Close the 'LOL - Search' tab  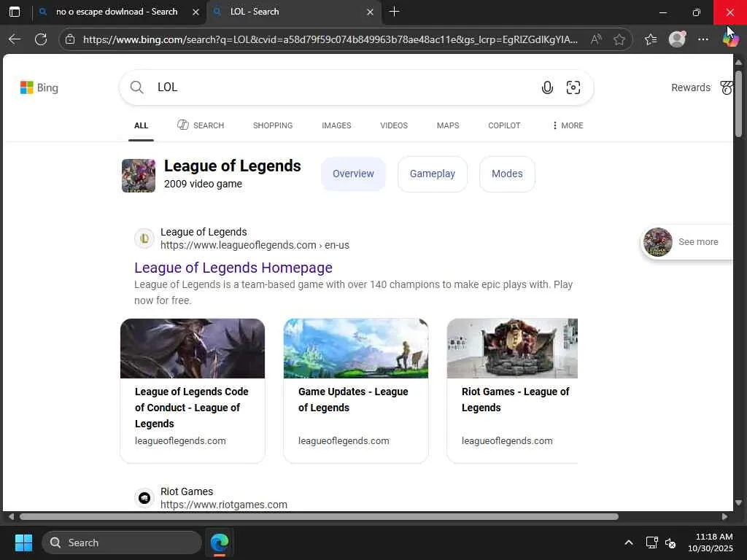coord(370,12)
